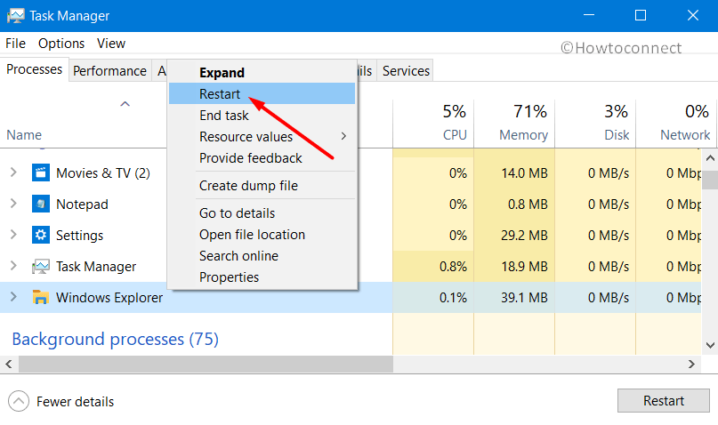718x425 pixels.
Task: Click the Fewer details circle arrow icon
Action: coord(18,402)
